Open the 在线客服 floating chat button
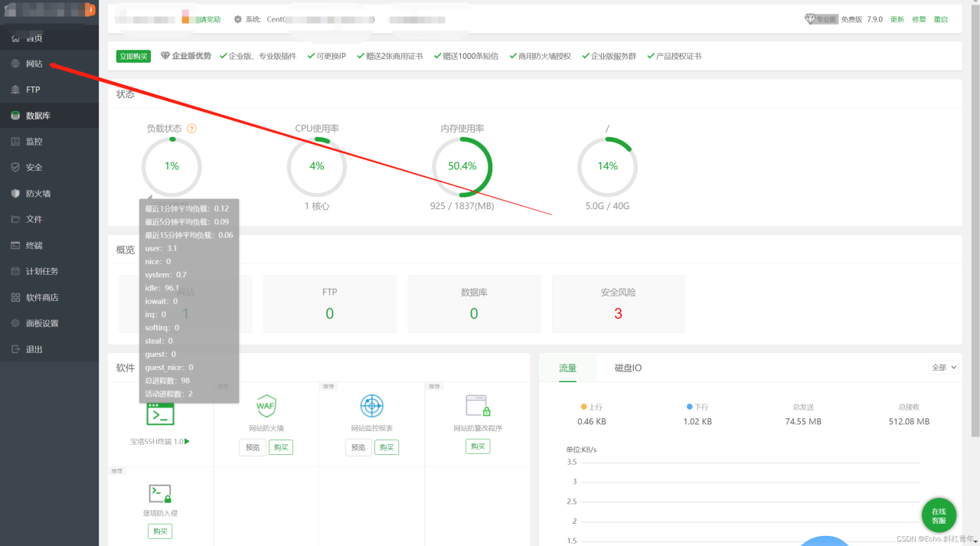The width and height of the screenshot is (980, 546). (939, 516)
